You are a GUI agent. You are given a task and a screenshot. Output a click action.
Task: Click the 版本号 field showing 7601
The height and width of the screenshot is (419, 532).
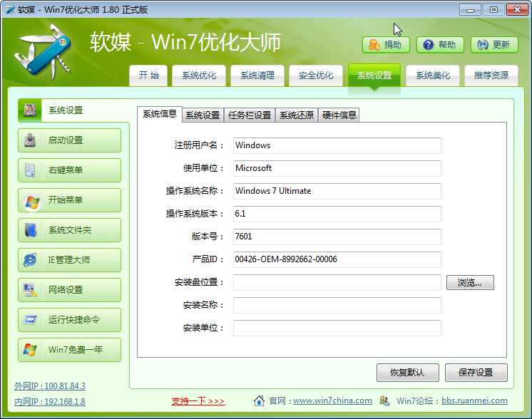pyautogui.click(x=337, y=237)
